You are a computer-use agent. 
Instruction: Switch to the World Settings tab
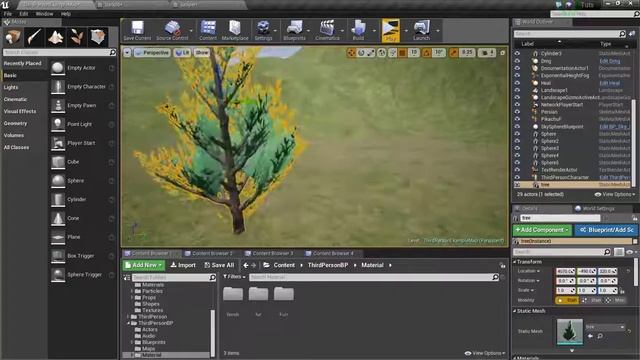(594, 208)
